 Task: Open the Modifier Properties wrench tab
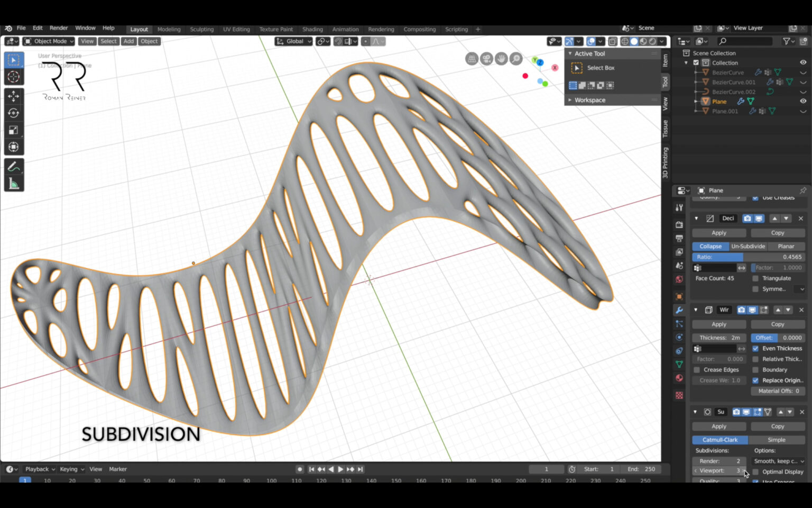tap(679, 310)
